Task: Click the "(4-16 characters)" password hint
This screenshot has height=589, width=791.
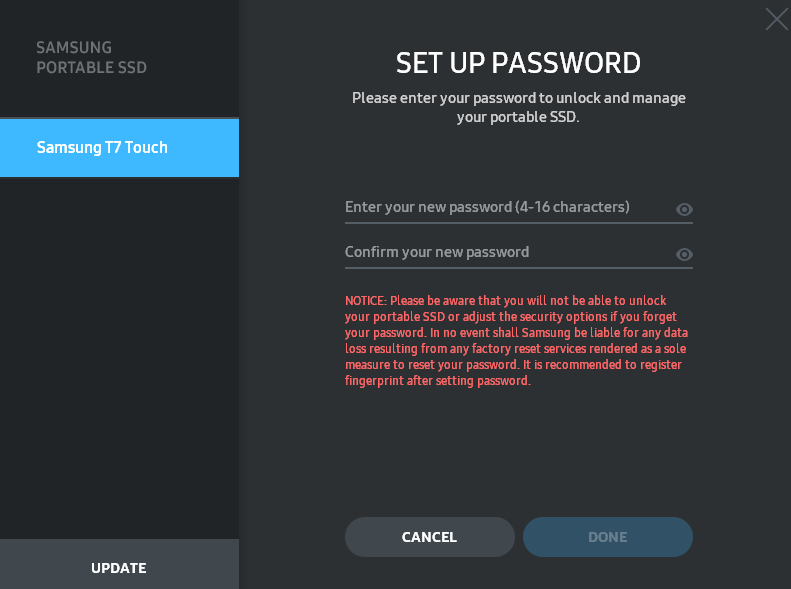Action: click(572, 207)
